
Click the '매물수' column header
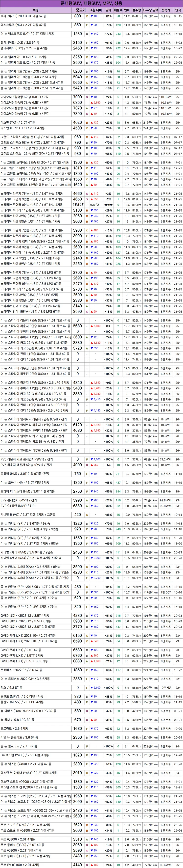pyautogui.click(x=118, y=10)
